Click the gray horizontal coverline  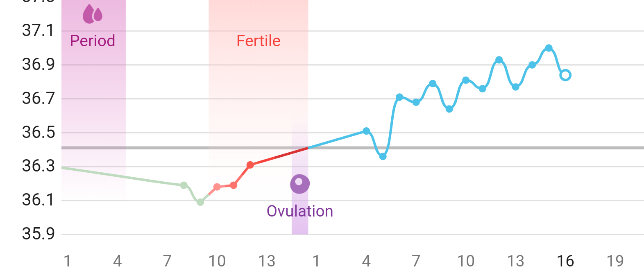[492, 148]
